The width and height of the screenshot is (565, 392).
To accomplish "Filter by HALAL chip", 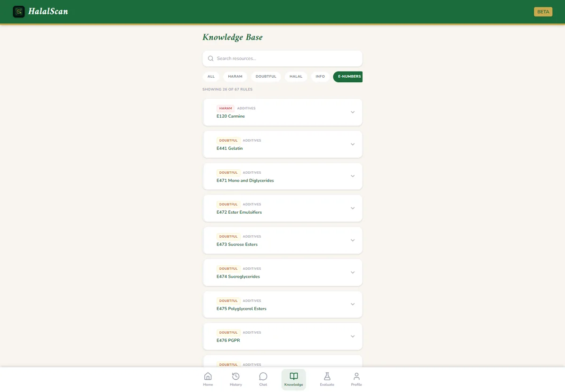I will tap(296, 77).
